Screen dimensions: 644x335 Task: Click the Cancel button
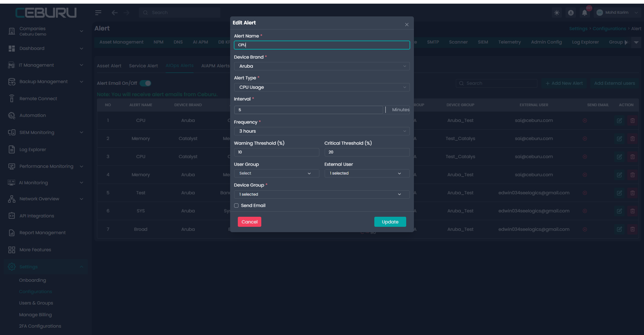250,222
